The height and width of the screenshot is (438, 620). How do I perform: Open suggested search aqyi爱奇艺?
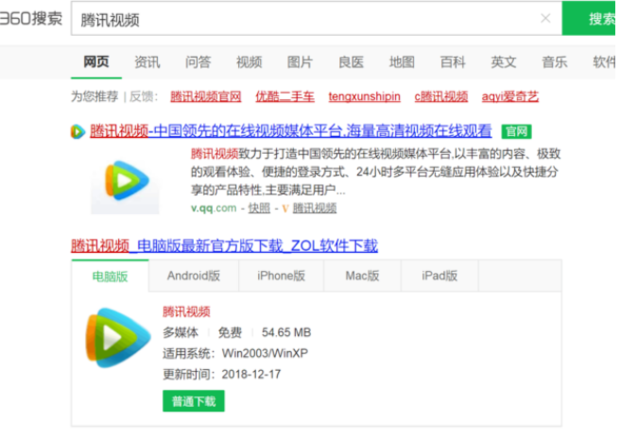510,96
